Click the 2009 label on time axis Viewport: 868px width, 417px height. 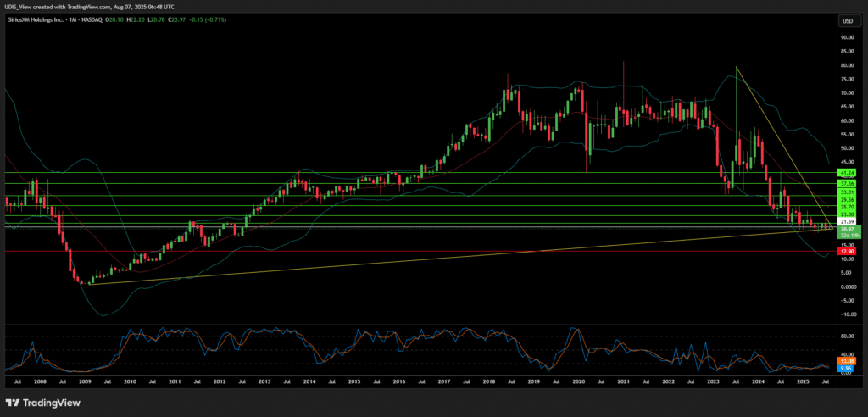85,383
